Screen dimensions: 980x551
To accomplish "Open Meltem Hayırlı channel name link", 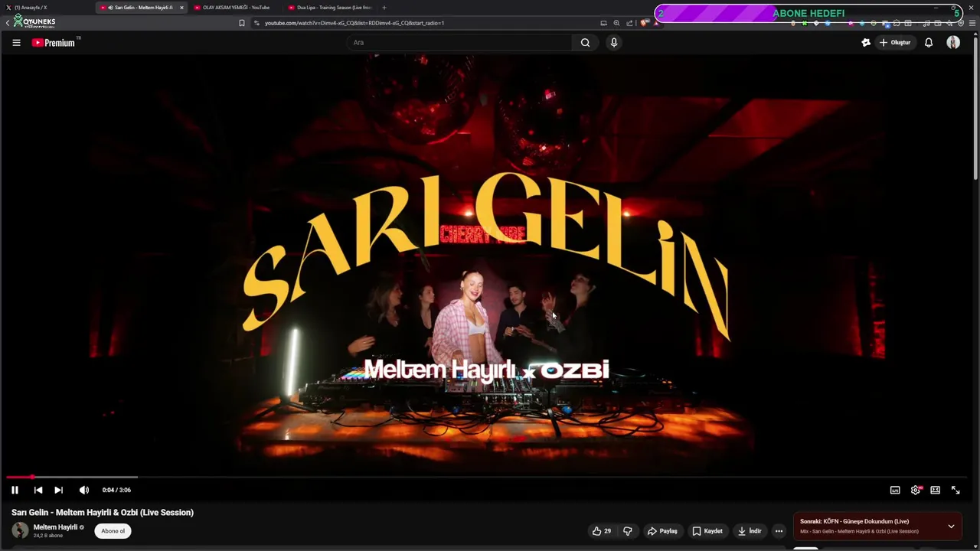I will click(55, 527).
